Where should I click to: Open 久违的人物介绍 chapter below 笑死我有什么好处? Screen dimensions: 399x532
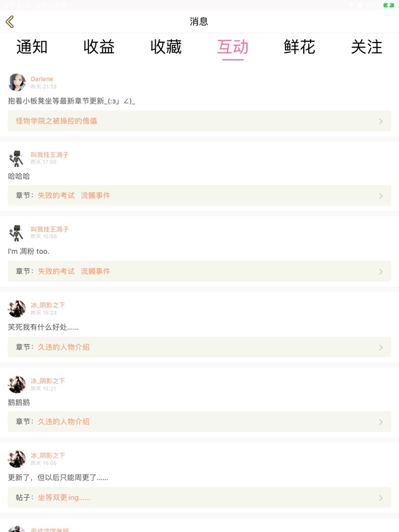tap(64, 347)
